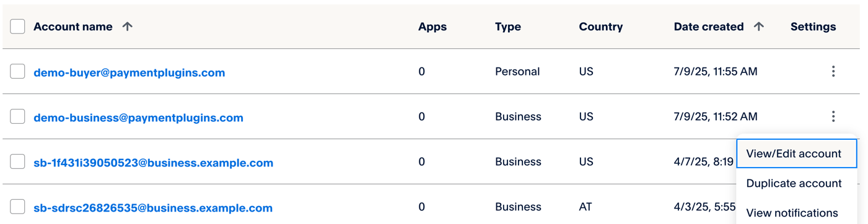Open sb-sdrsc26826535@business.example.com link
868x224 pixels.
(153, 208)
